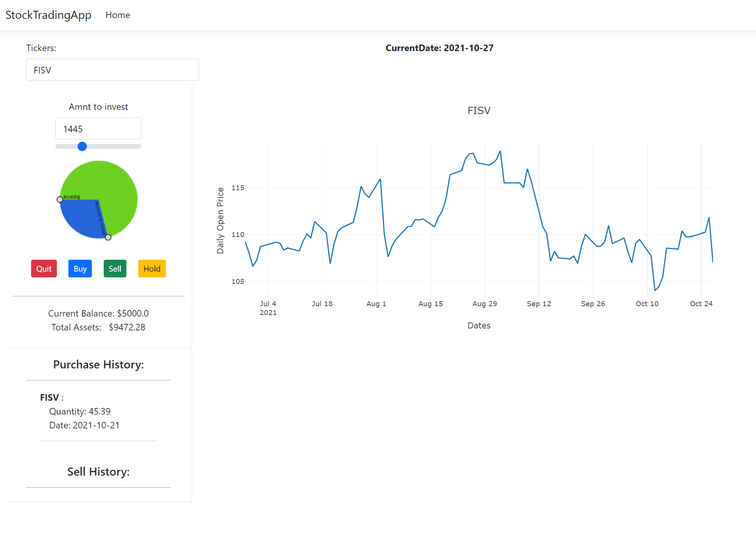Click the Tickers input field containing FISV
756x549 pixels.
tap(113, 70)
